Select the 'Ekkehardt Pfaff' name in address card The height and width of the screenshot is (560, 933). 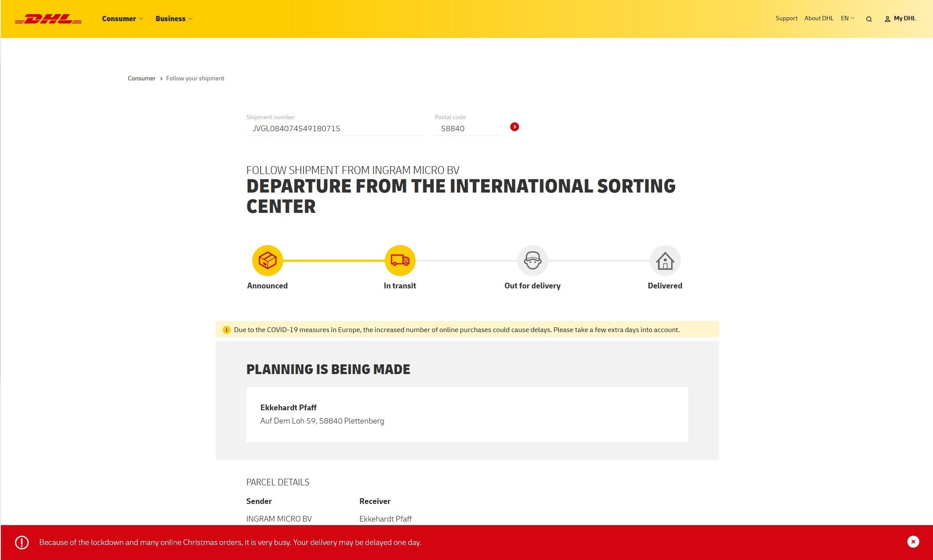[288, 408]
